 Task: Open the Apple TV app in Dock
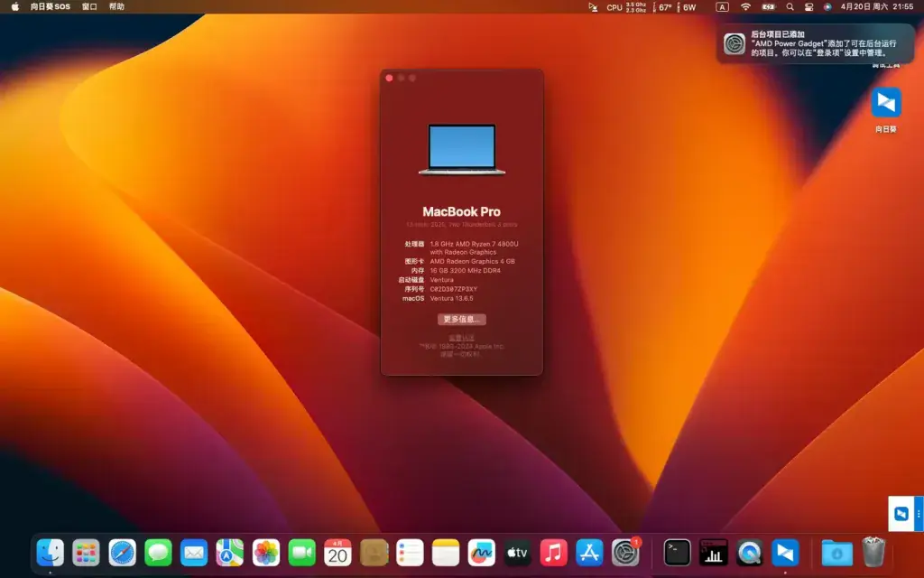pos(517,553)
